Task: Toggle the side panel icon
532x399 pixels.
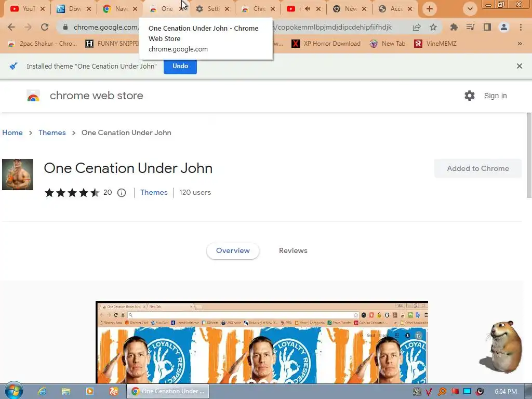Action: [487, 27]
